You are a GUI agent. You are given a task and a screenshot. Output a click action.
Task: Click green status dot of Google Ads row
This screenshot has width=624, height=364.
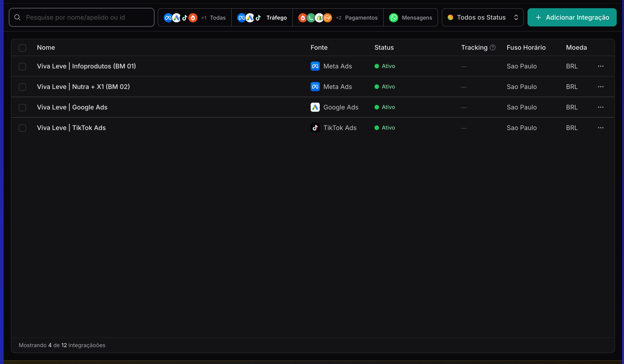[x=377, y=107]
